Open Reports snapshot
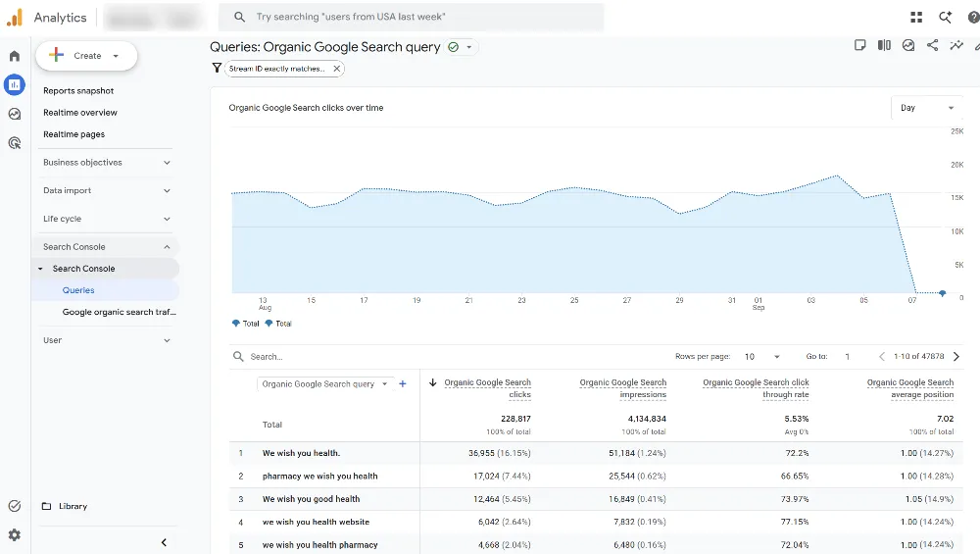 point(78,90)
